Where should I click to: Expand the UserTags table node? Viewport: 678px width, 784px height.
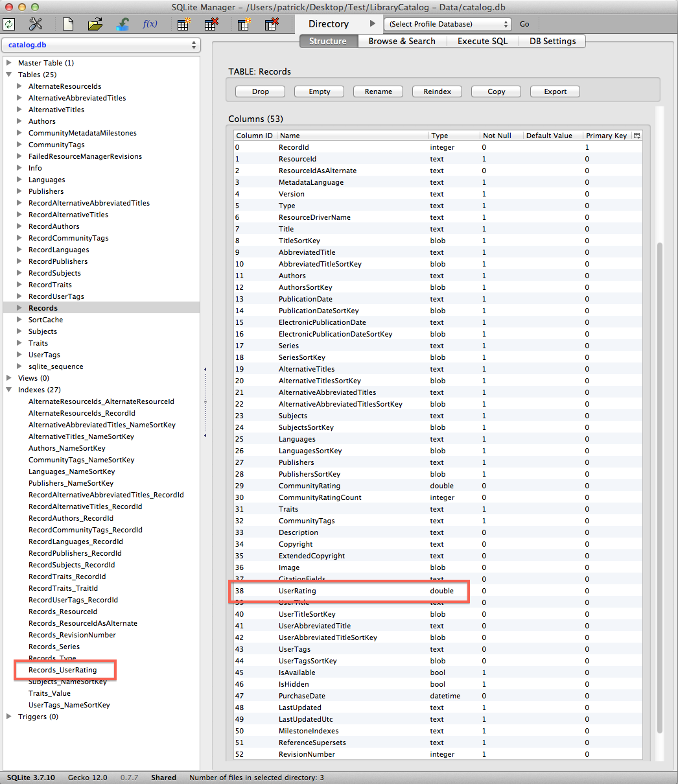(19, 355)
